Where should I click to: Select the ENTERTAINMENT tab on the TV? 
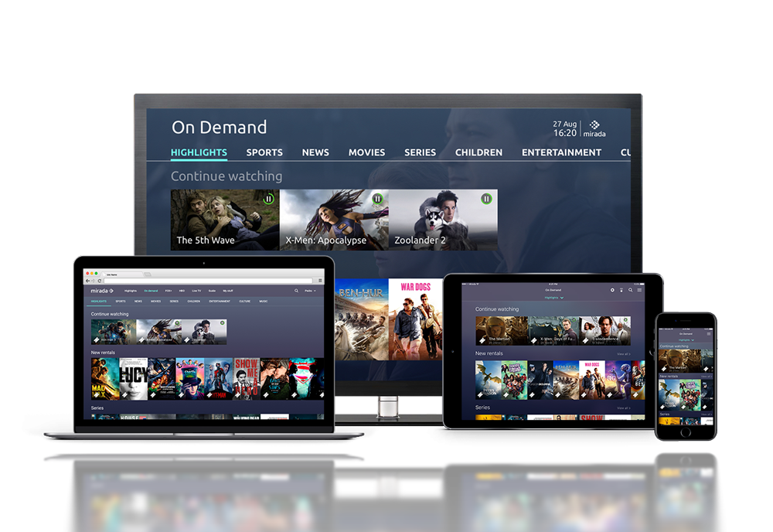561,152
